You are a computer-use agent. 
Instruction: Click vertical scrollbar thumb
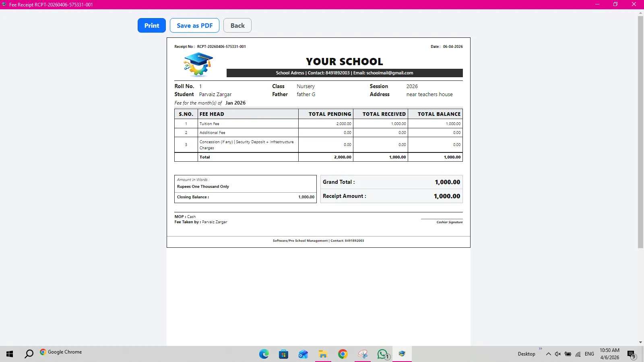pyautogui.click(x=640, y=132)
